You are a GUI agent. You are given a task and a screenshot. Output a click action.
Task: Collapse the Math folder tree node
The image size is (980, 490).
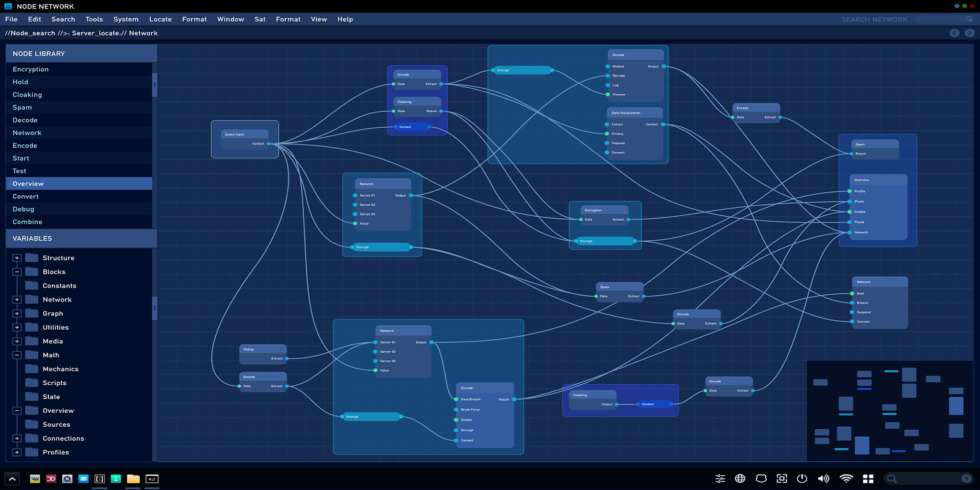(17, 355)
